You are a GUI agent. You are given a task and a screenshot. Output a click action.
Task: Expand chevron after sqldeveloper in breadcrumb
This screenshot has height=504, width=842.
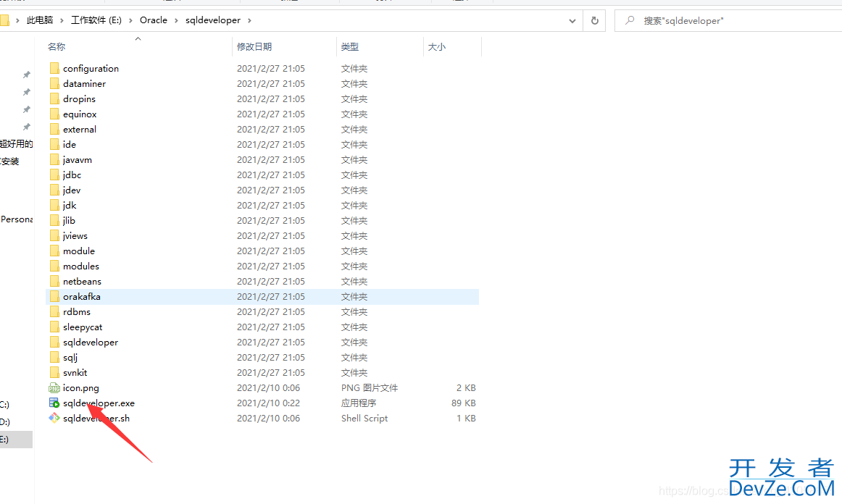(x=249, y=20)
